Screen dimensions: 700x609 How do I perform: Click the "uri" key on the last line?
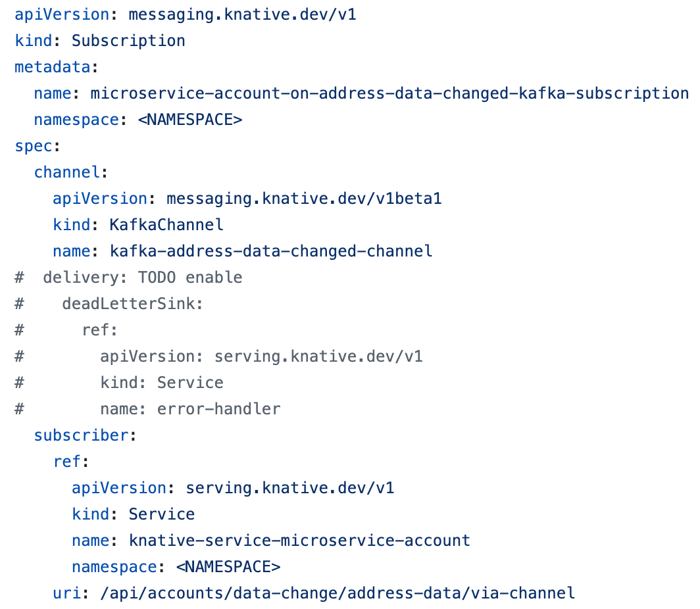tap(67, 593)
